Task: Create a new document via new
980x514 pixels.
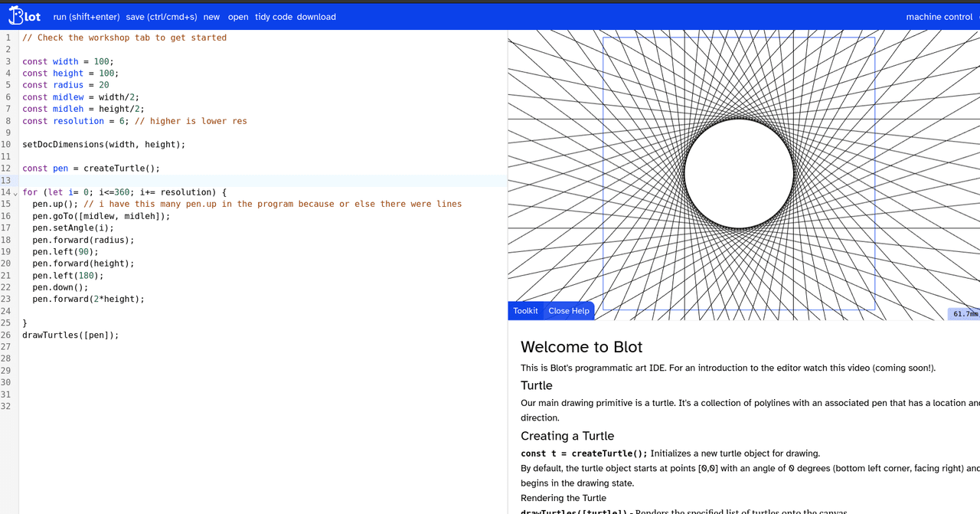Action: pyautogui.click(x=212, y=17)
